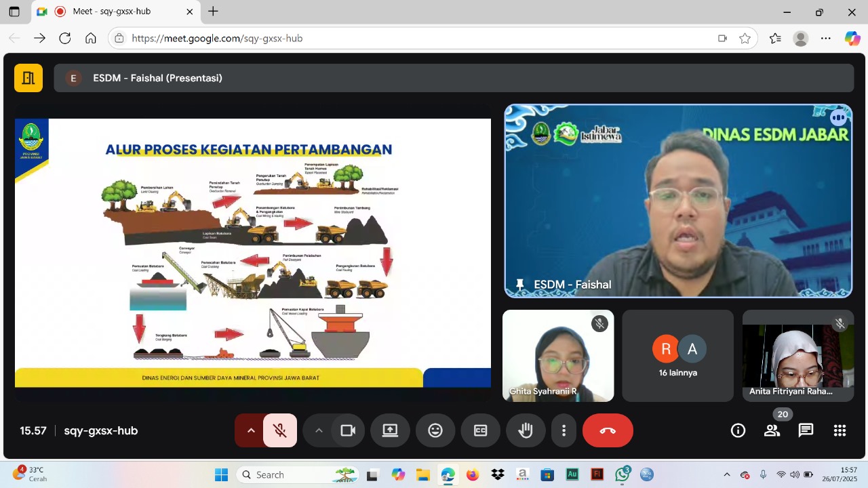The image size is (868, 488).
Task: Leave the call with red hang-up button
Action: [x=608, y=430]
